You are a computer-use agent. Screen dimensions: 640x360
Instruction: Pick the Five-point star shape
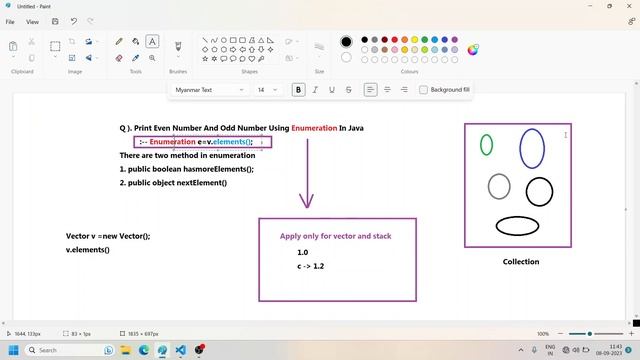pyautogui.click(x=205, y=59)
